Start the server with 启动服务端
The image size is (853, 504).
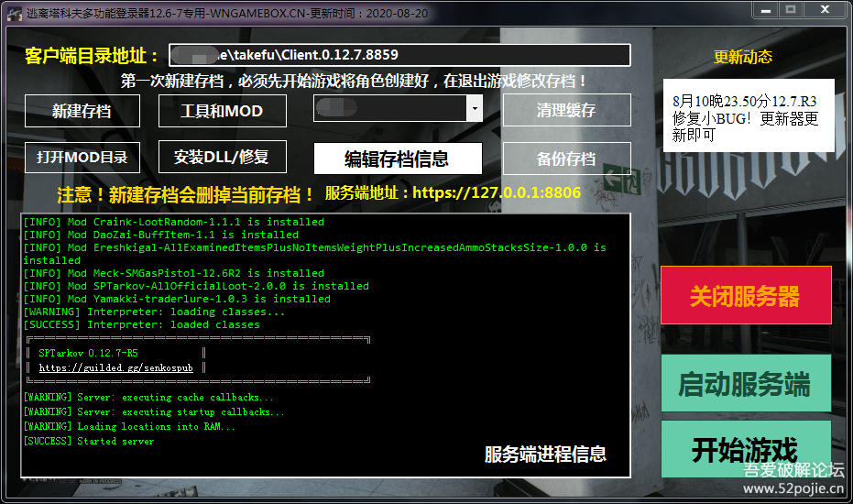pos(745,384)
